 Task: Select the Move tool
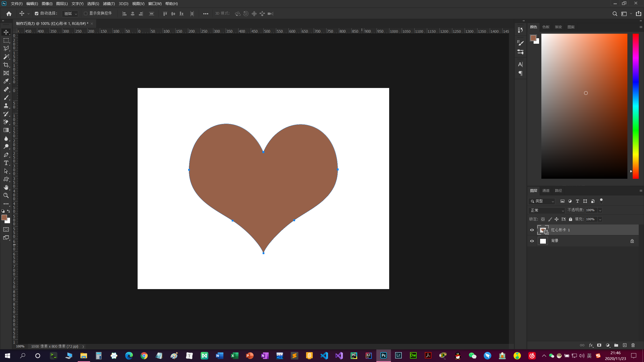[6, 32]
